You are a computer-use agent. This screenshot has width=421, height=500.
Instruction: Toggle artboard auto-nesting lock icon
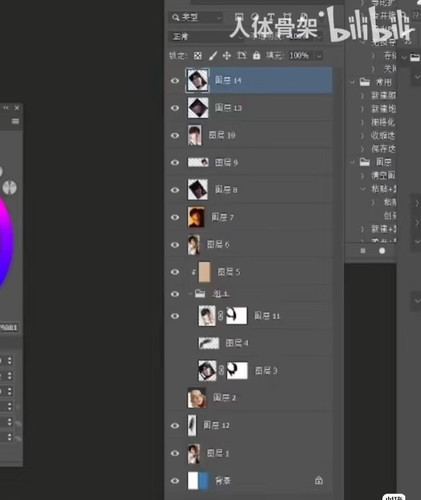point(241,55)
